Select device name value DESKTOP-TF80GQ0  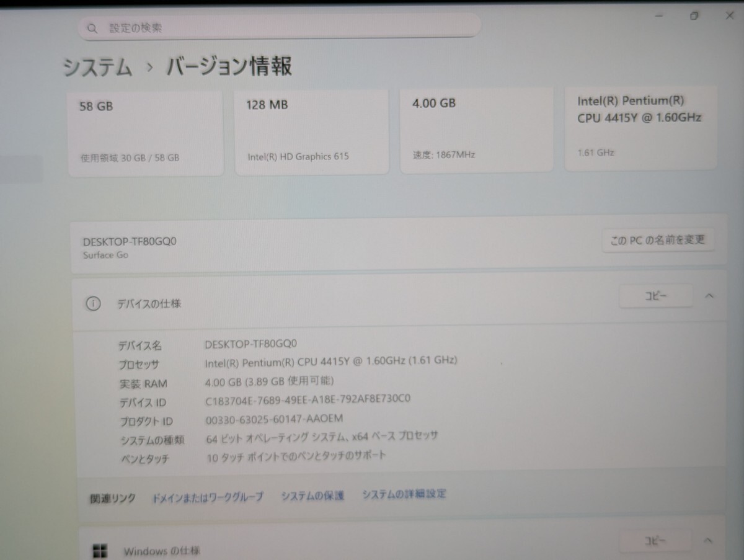tap(251, 343)
